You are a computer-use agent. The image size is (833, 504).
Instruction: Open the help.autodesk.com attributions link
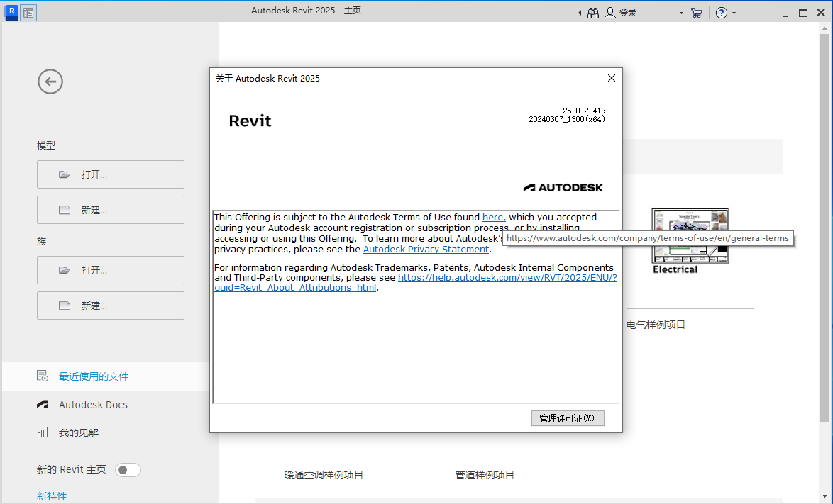coord(507,277)
